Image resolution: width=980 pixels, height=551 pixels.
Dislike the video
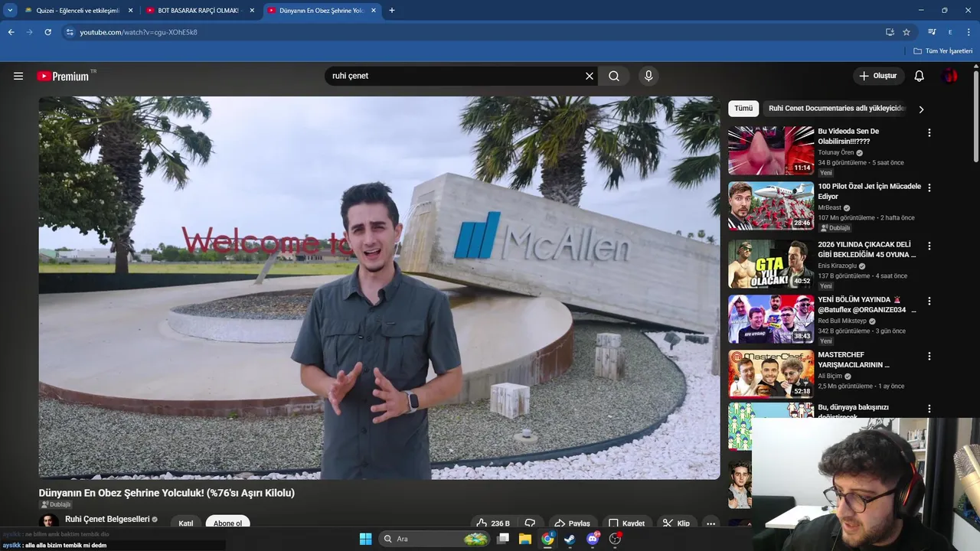coord(530,523)
